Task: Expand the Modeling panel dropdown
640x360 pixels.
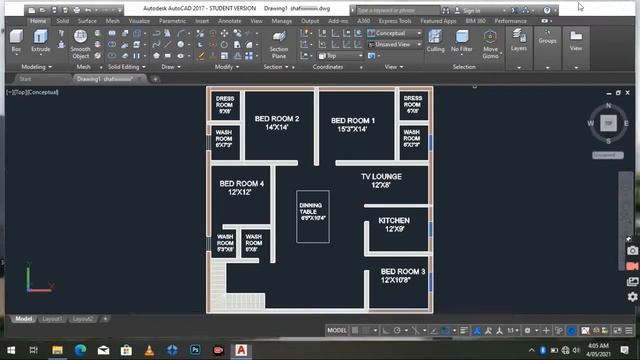Action: (x=37, y=67)
